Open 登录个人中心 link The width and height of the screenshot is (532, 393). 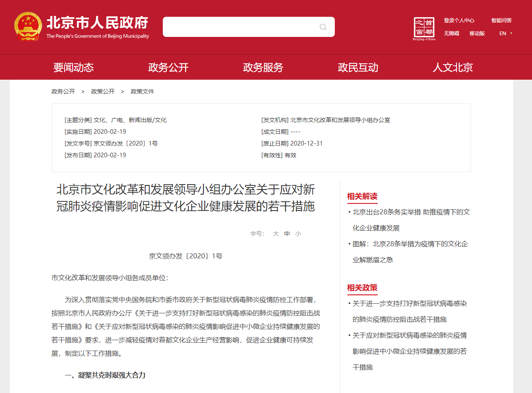pyautogui.click(x=459, y=21)
